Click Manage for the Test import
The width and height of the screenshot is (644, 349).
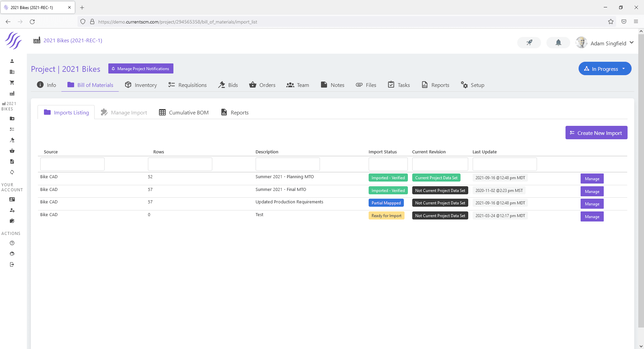pos(592,217)
